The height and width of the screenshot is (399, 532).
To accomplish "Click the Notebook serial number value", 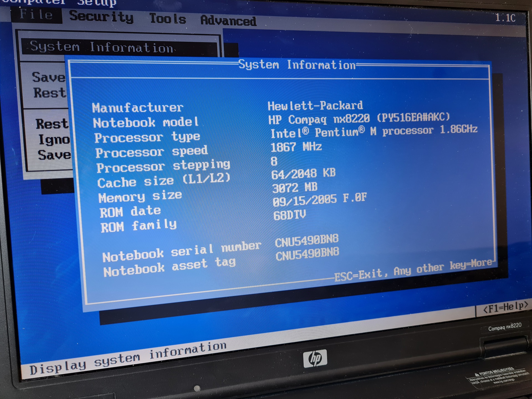I will click(306, 241).
